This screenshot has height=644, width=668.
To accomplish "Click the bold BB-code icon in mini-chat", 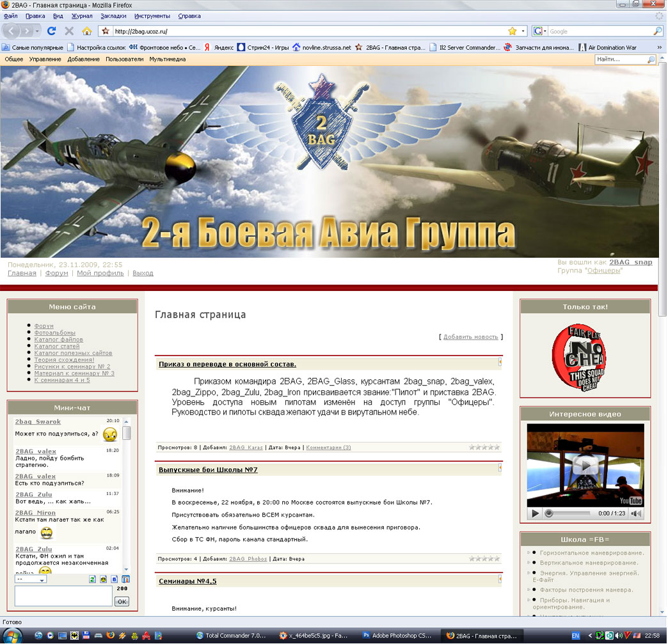I will pyautogui.click(x=115, y=579).
